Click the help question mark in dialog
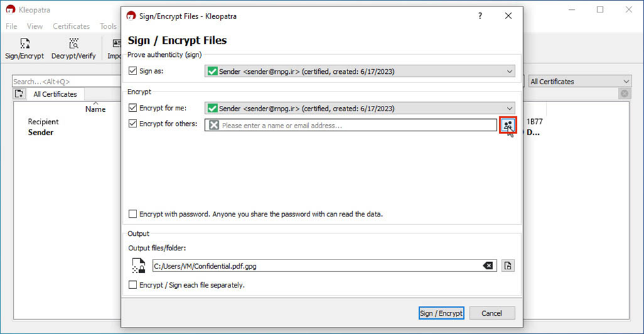644x334 pixels. pyautogui.click(x=479, y=16)
